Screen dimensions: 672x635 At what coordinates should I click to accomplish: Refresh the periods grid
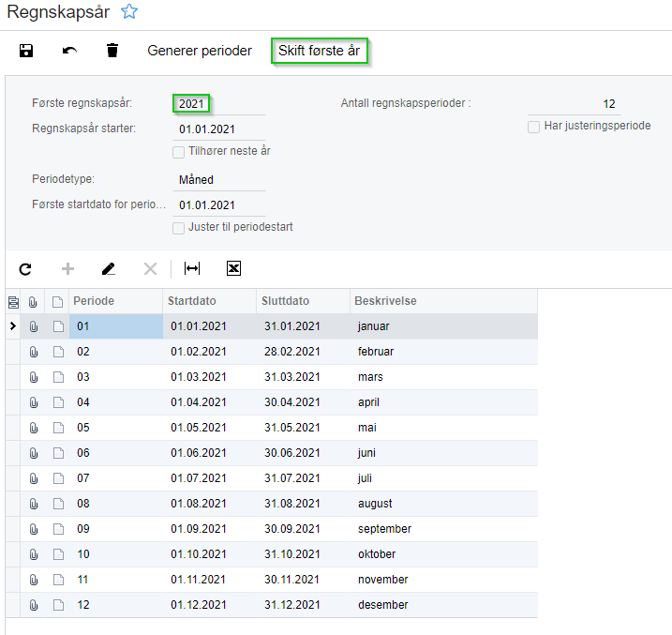(25, 269)
